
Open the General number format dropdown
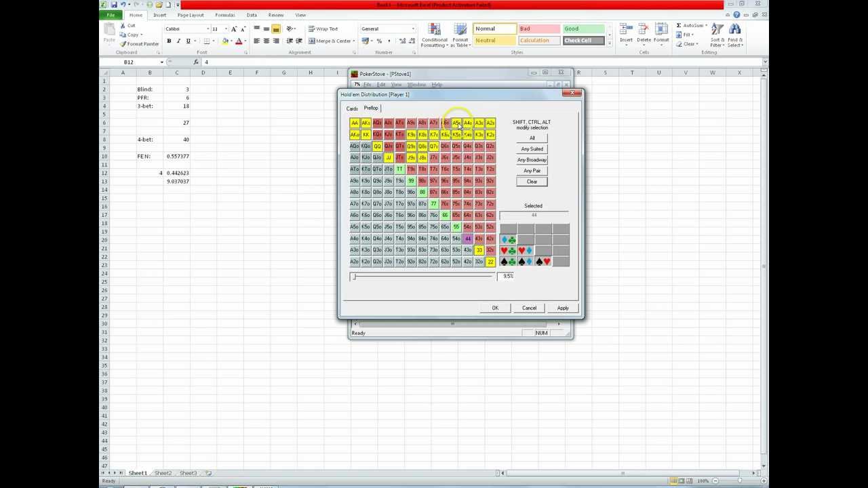413,29
